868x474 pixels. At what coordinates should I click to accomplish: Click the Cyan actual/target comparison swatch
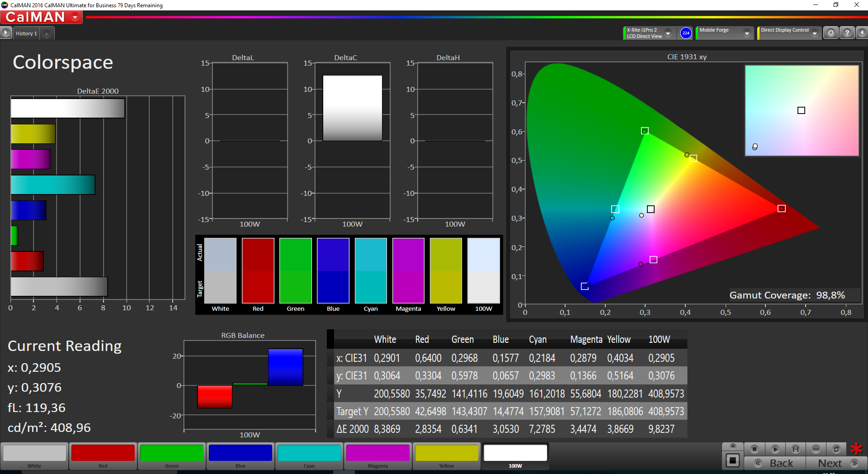pos(371,270)
